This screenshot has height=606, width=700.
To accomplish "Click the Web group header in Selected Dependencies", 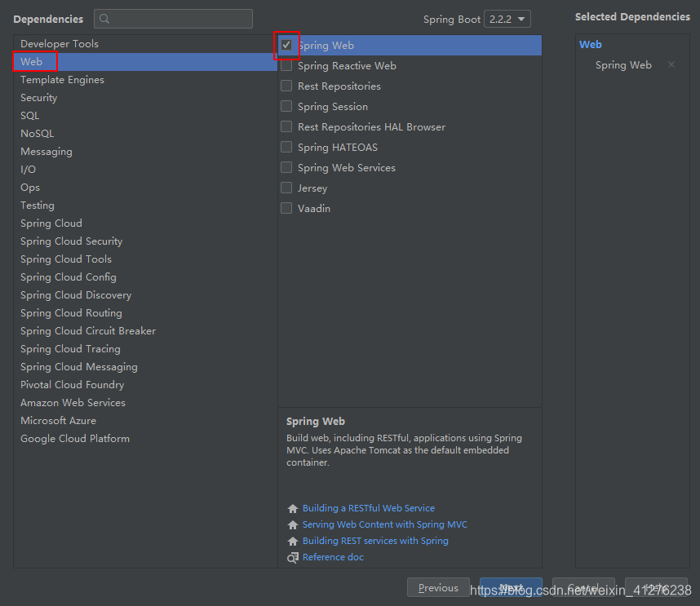I will (590, 45).
